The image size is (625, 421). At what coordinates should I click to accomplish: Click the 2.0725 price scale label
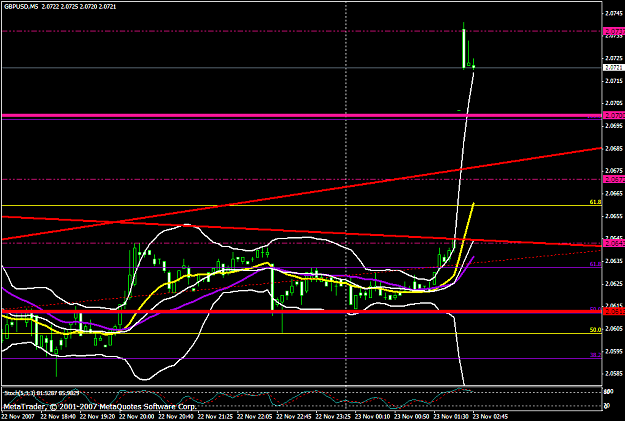point(614,58)
